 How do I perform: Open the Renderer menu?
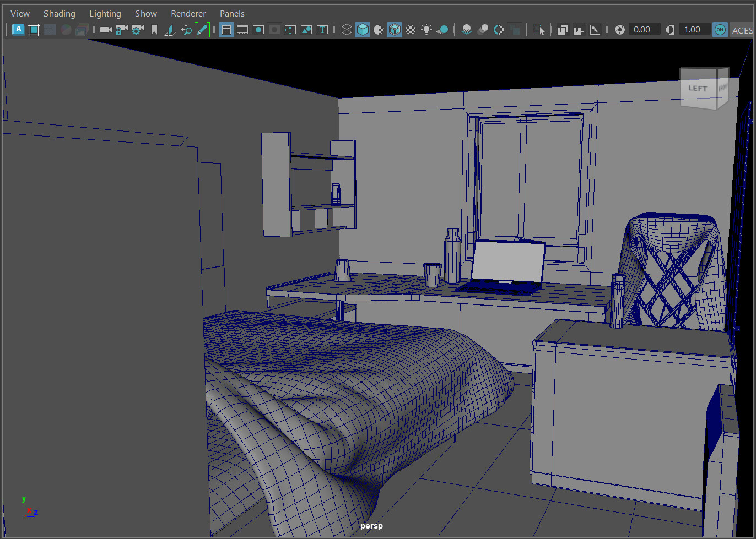[188, 13]
